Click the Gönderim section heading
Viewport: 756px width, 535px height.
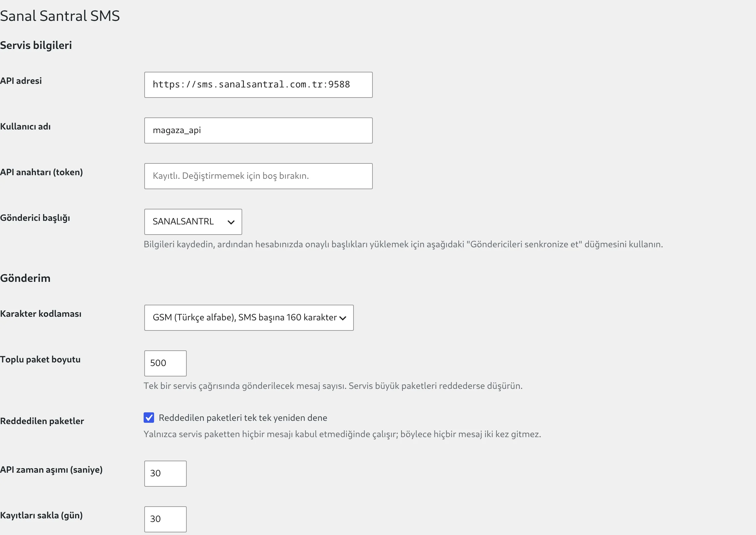coord(25,278)
